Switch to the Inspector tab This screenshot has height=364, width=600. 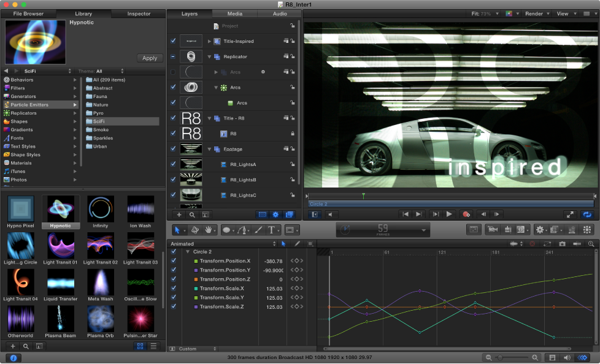(x=139, y=13)
